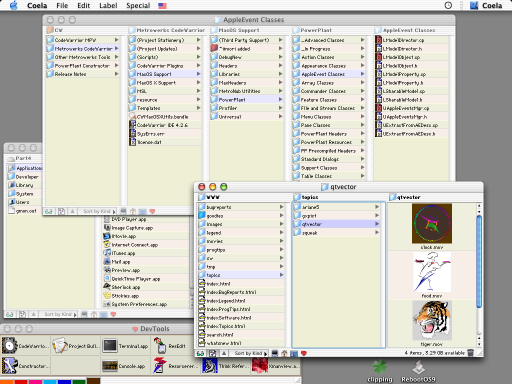Open Xnanview icon in DevTools

pyautogui.click(x=260, y=366)
